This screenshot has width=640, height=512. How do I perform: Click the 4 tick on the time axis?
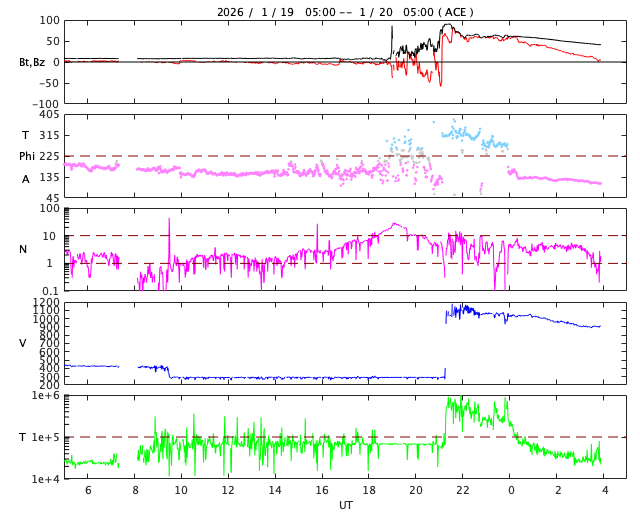604,490
